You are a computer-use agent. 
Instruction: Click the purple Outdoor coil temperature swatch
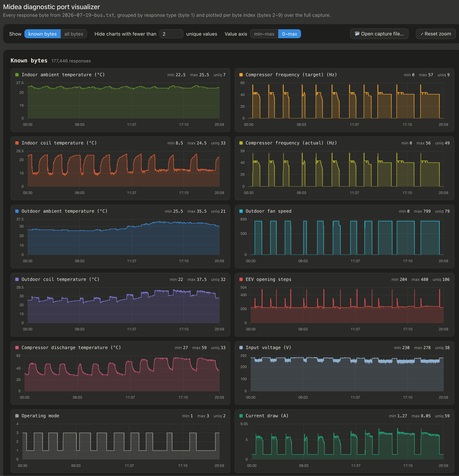tap(17, 280)
